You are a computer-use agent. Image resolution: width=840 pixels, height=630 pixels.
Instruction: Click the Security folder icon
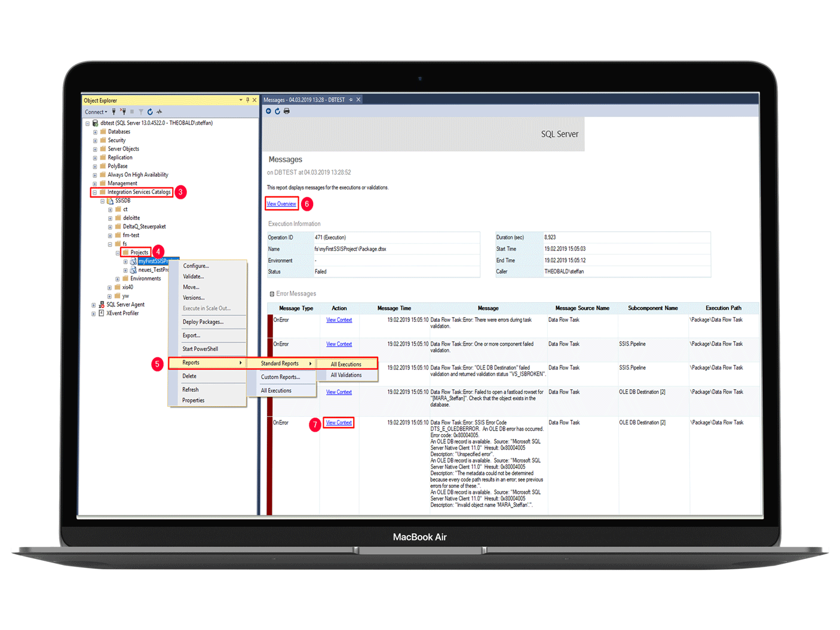[103, 140]
